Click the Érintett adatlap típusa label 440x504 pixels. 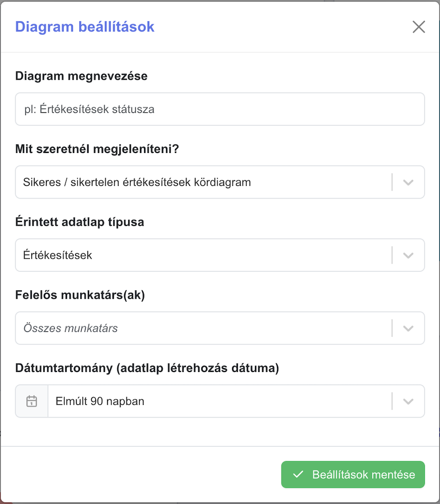point(80,222)
